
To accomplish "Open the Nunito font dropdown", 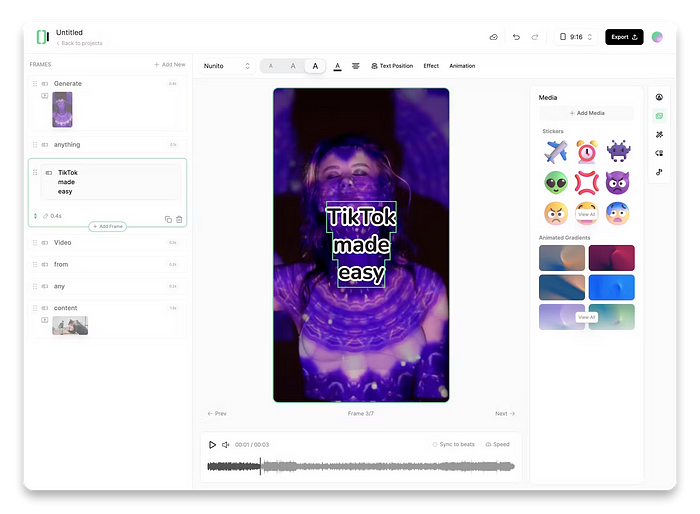I will pos(227,66).
